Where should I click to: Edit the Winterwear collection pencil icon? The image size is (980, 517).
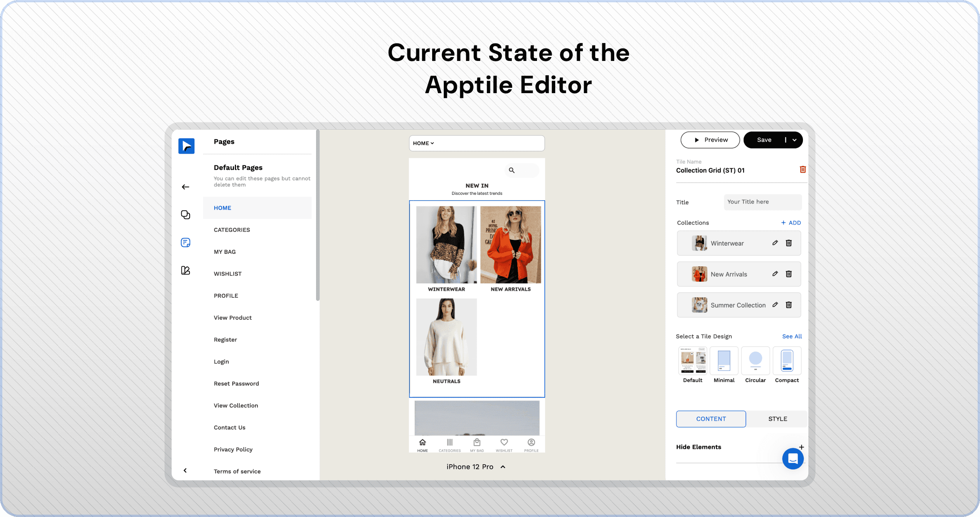click(x=775, y=243)
